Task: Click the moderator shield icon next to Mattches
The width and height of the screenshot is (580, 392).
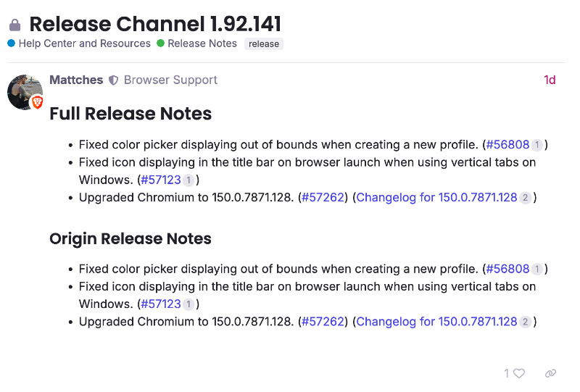Action: click(114, 80)
